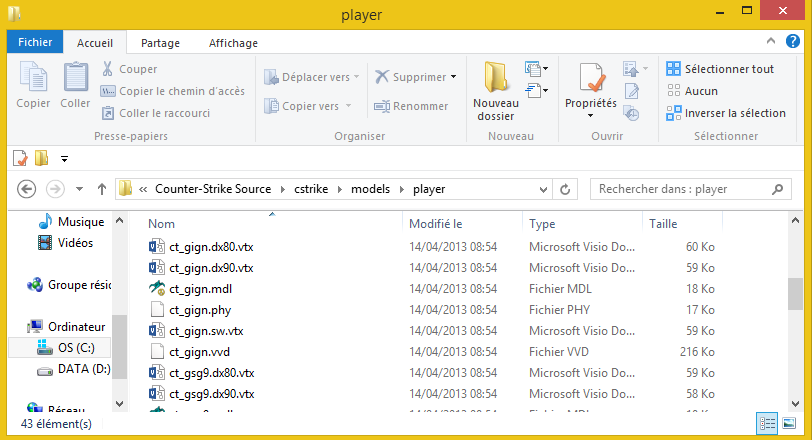Expand the address bar history dropdown
Screen dimensions: 812x440
click(x=543, y=190)
